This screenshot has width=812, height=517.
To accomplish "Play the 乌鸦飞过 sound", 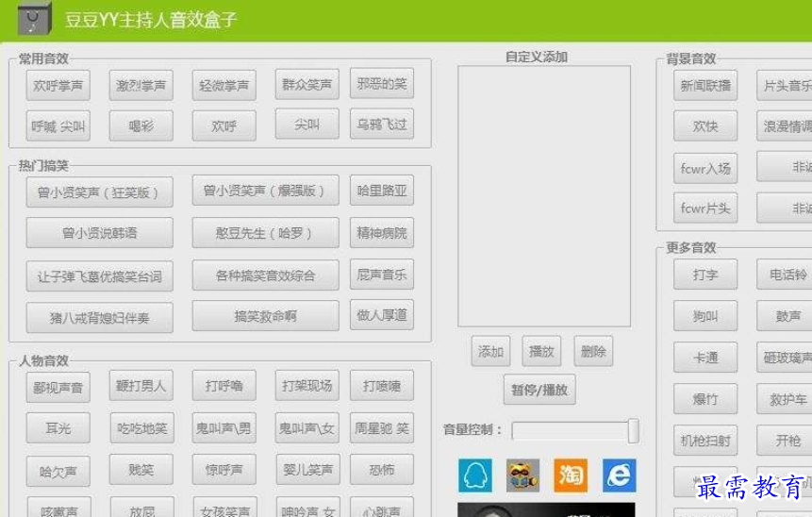I will [x=382, y=124].
